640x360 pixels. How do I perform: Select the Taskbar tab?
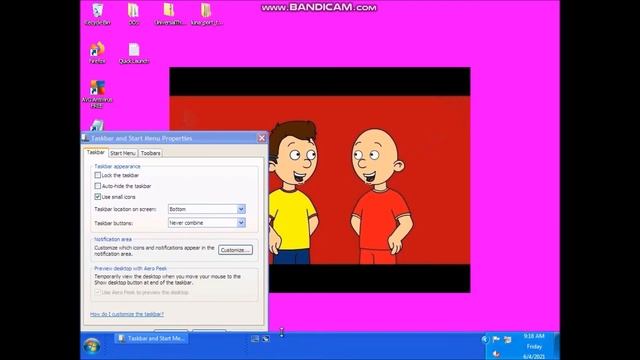[96, 152]
